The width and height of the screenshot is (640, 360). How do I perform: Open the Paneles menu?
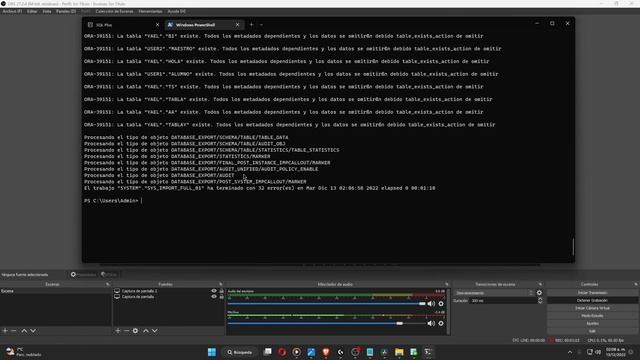click(x=66, y=11)
